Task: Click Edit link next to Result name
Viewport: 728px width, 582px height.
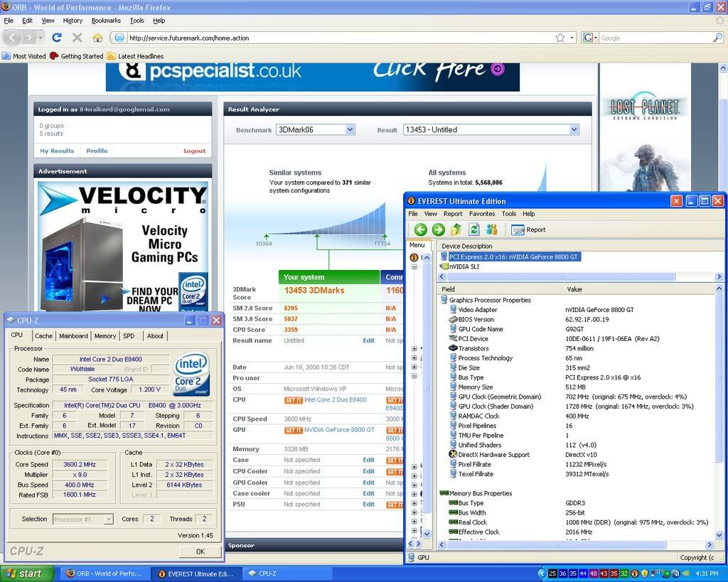Action: point(369,340)
